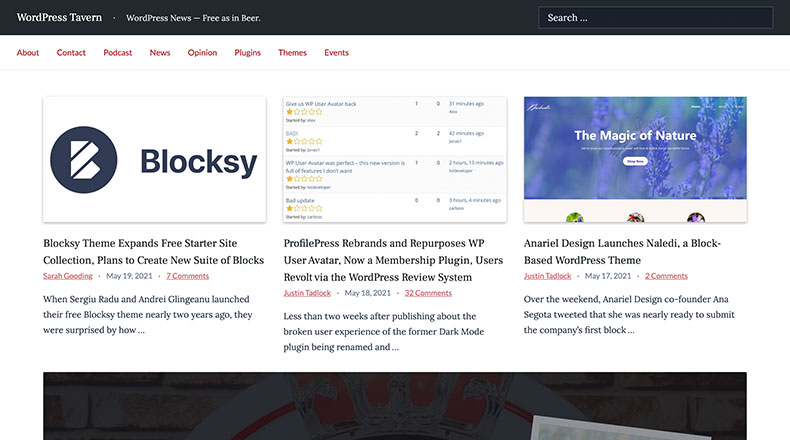Open the large featured image banner

[x=394, y=406]
